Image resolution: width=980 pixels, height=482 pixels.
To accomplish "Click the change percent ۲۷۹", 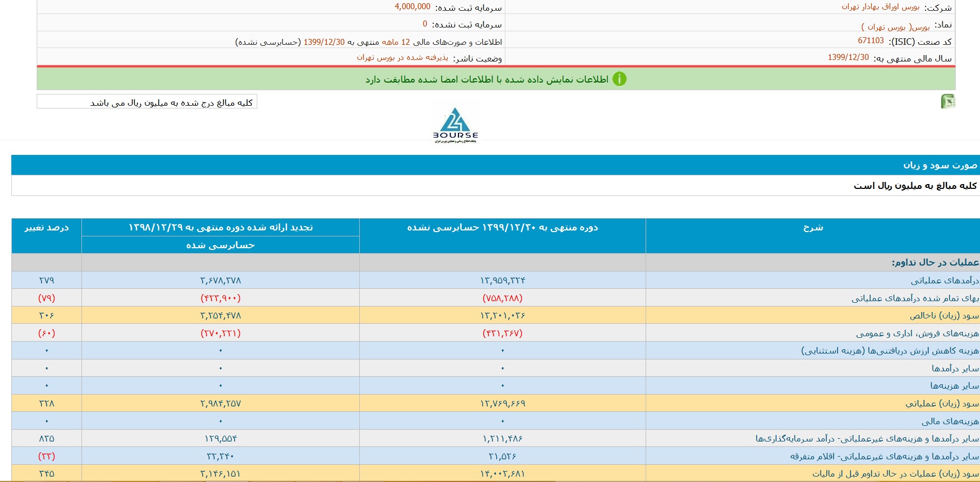I will pyautogui.click(x=46, y=280).
